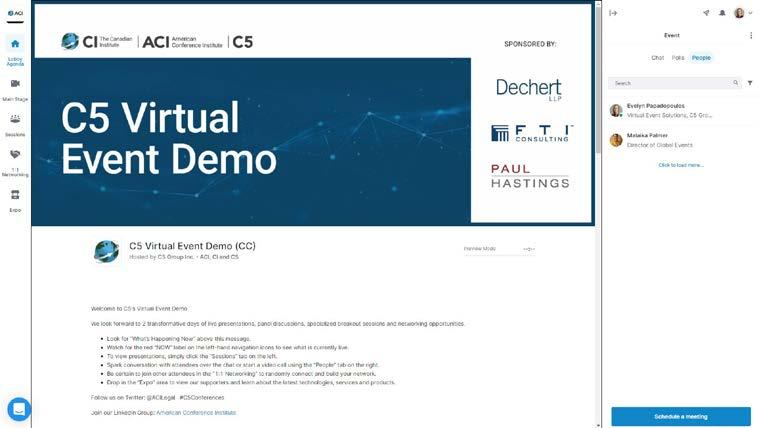Viewport: 759px width, 428px height.
Task: Click the Paul Hastings sponsor logo
Action: tap(530, 176)
